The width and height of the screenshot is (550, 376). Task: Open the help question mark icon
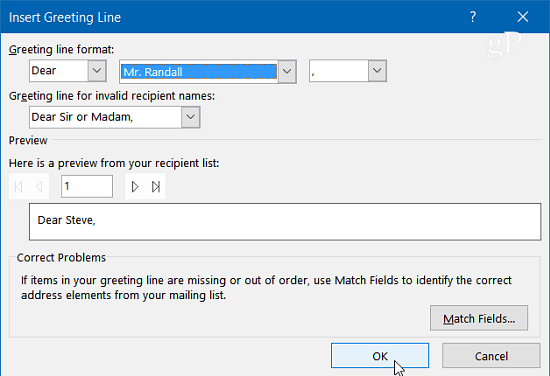473,17
